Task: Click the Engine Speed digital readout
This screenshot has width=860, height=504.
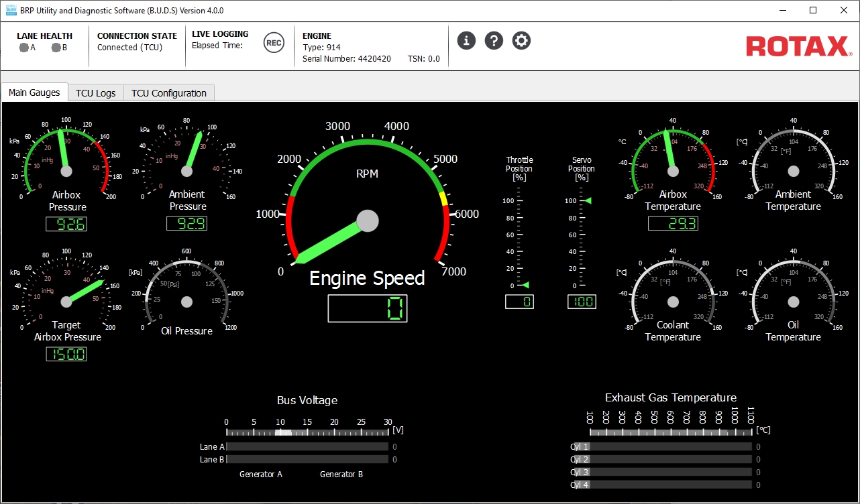Action: coord(367,308)
